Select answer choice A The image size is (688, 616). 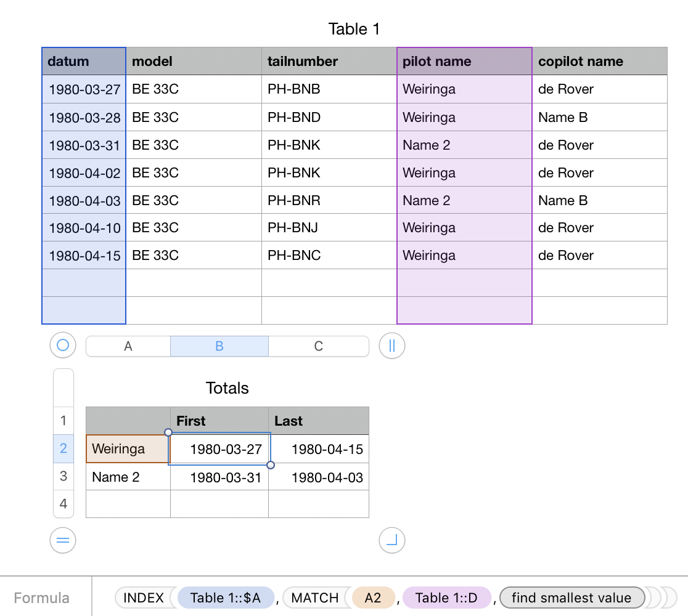point(127,346)
